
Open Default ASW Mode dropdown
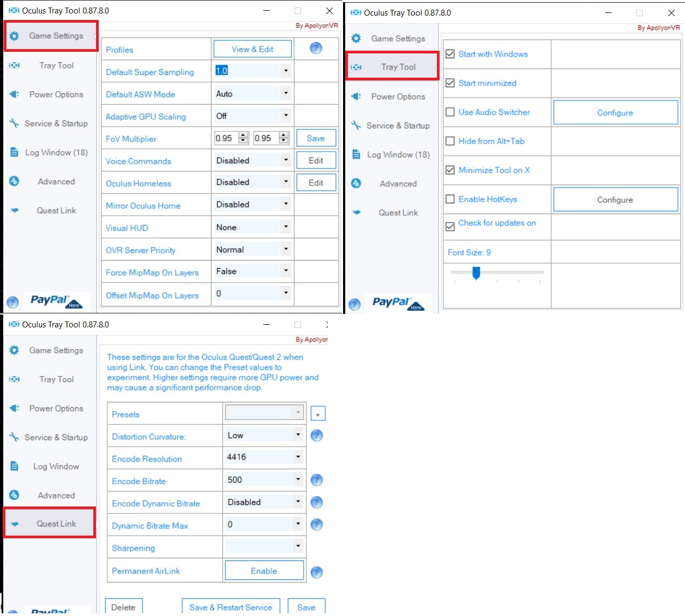click(286, 93)
